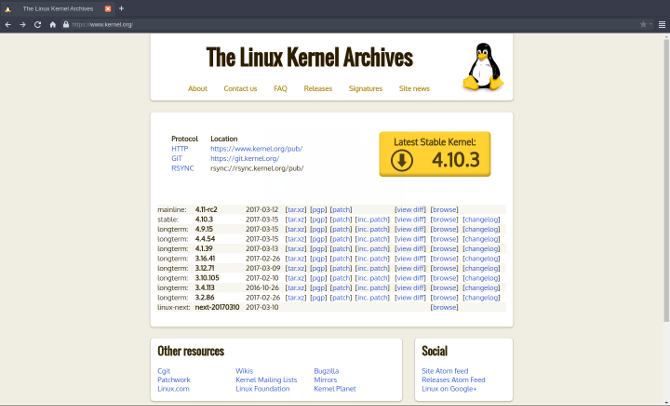The image size is (670, 406).
Task: Open pgp signature for mainline 4.11-rc2
Action: coord(318,209)
